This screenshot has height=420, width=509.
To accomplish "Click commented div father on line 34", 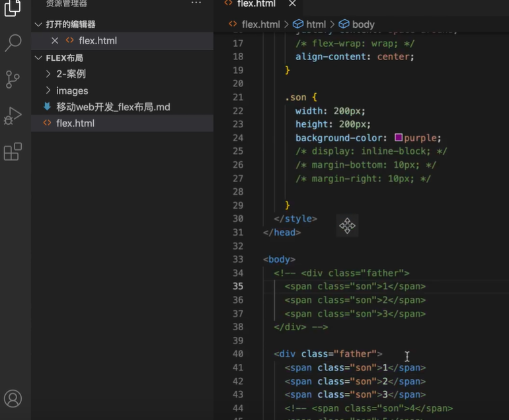I will pos(342,273).
